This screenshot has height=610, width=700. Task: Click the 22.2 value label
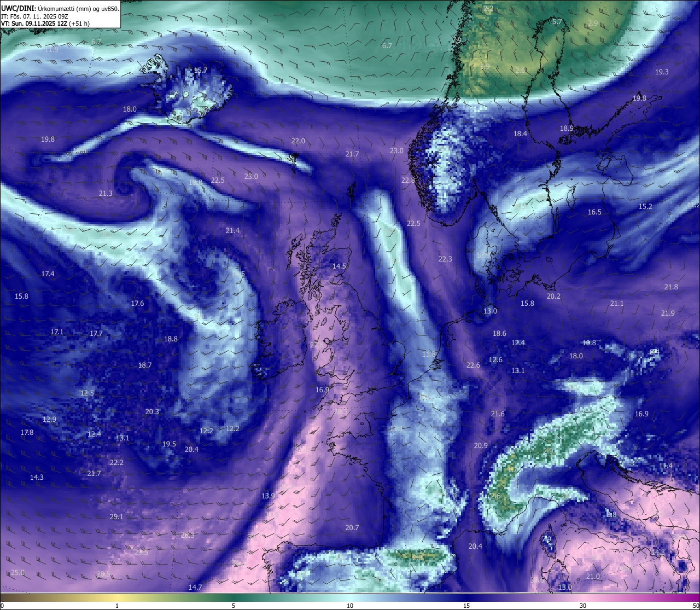click(x=116, y=462)
